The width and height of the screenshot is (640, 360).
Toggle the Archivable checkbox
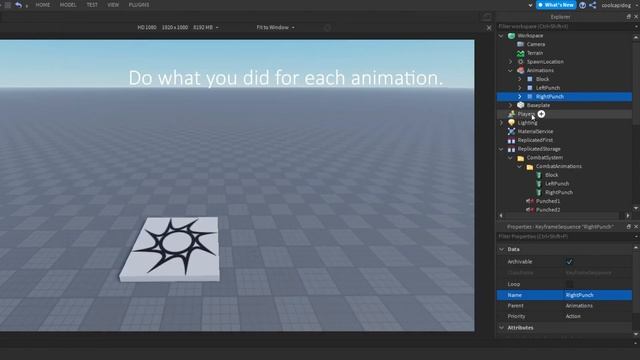click(x=569, y=262)
